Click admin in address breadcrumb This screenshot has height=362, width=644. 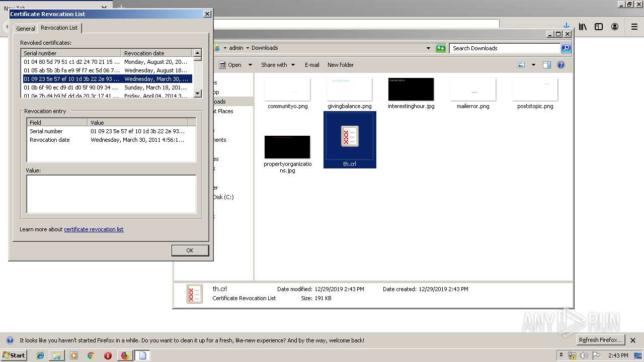236,48
